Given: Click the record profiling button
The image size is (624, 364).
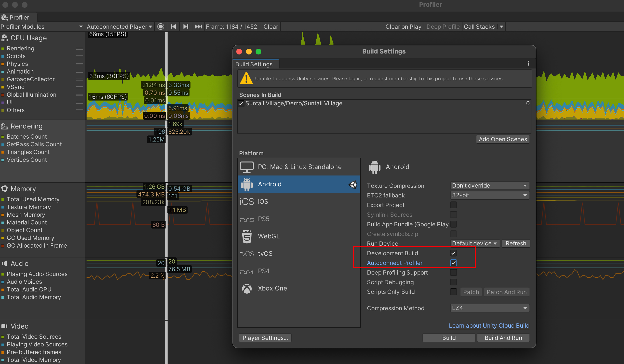Looking at the screenshot, I should [161, 27].
